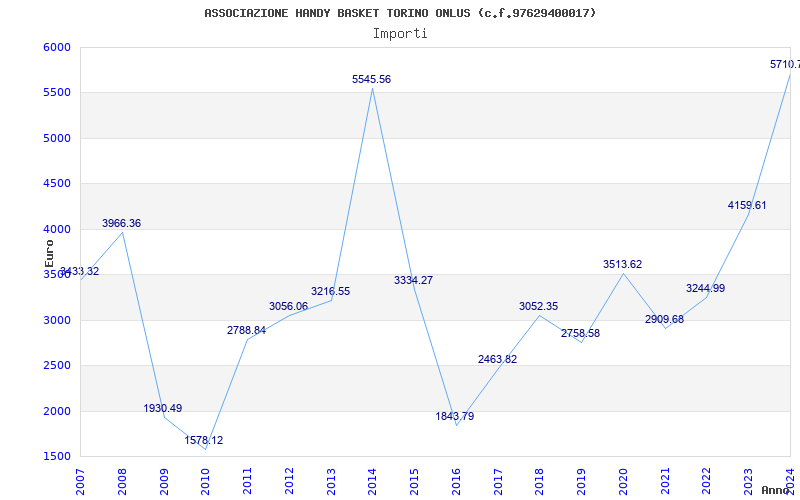
Task: Click the 5545.56 peak label
Action: tap(371, 80)
